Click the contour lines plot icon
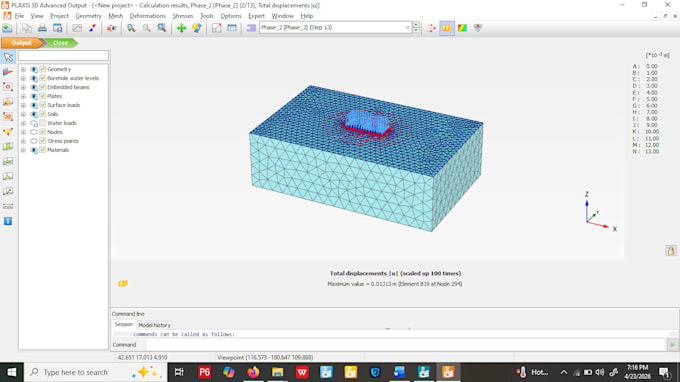 447,28
